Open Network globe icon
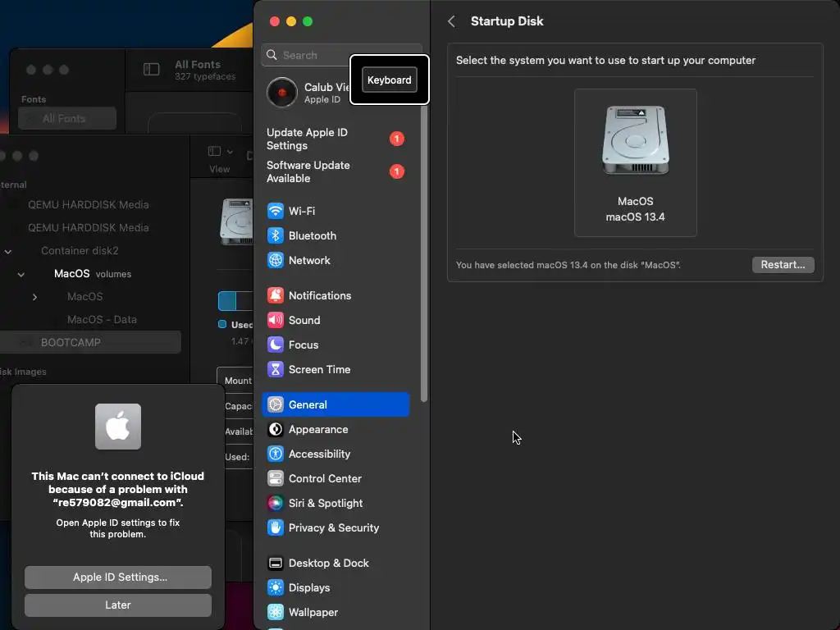This screenshot has height=630, width=840. point(276,260)
